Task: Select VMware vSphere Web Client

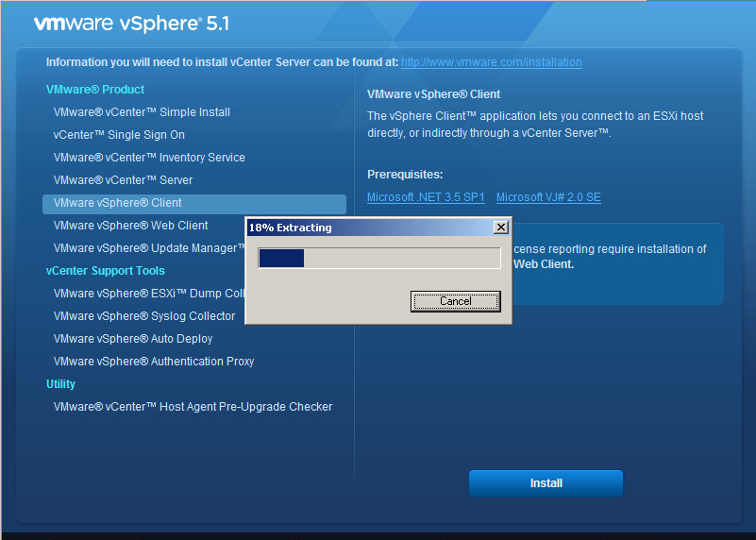Action: click(x=130, y=226)
